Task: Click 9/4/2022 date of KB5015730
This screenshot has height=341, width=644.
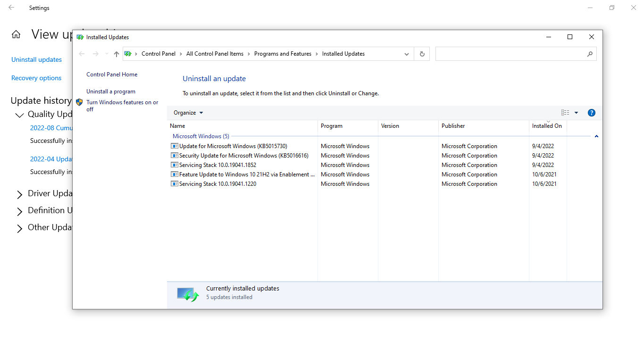Action: tap(543, 146)
